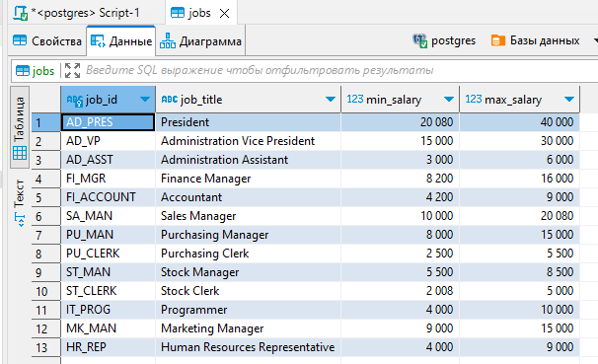Open the Свойства properties tab

click(x=47, y=40)
